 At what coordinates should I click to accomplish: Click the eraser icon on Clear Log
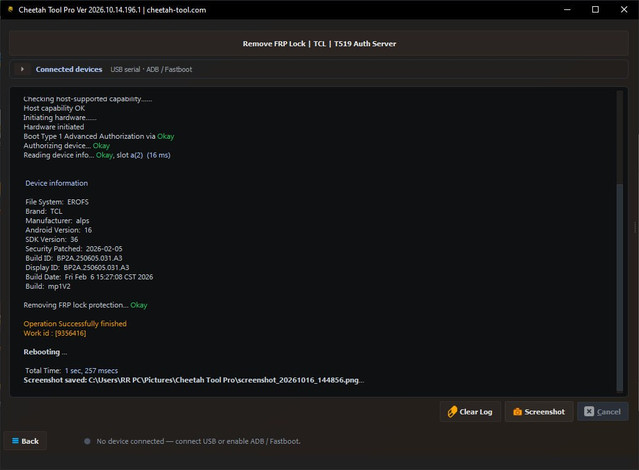coord(452,412)
